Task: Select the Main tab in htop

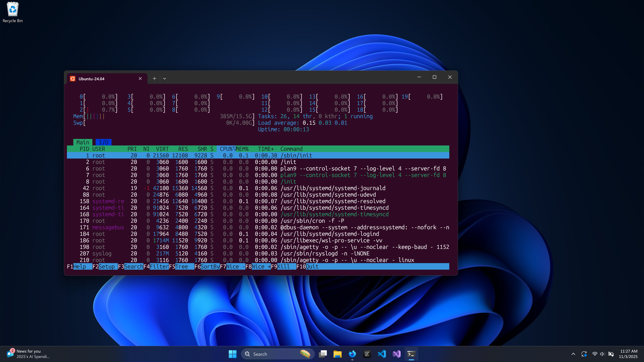Action: point(83,142)
